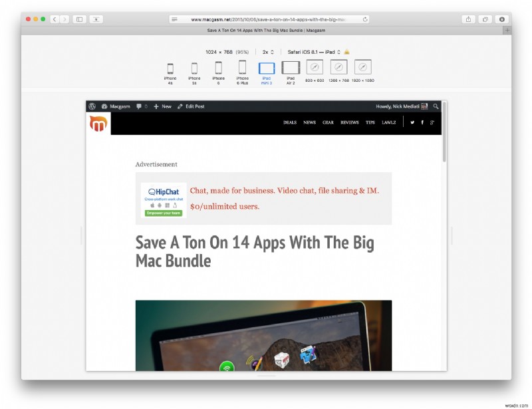Open site search with the magnifier icon

(x=436, y=106)
